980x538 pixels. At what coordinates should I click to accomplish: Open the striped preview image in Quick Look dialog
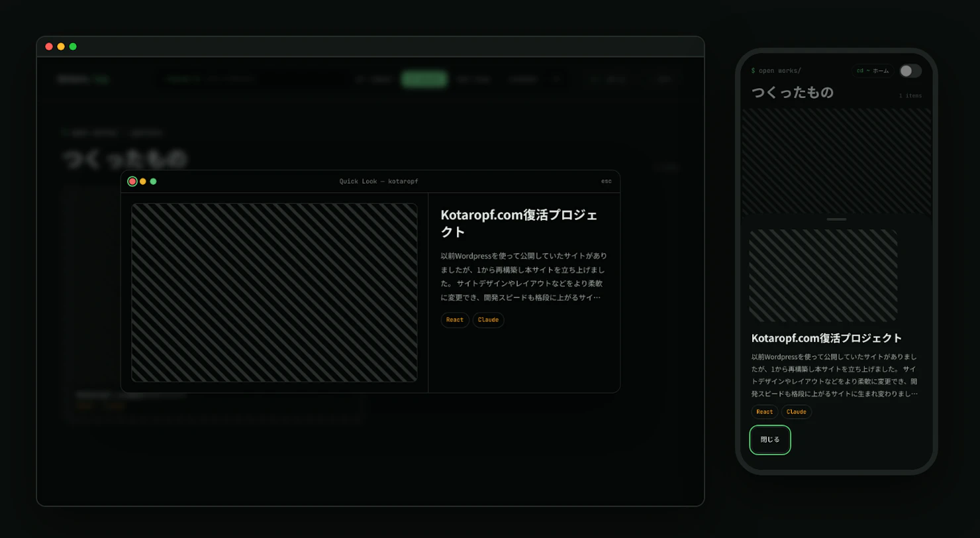pos(274,292)
